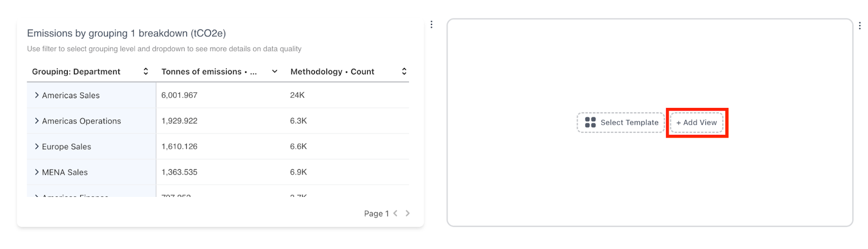
Task: Go to the previous table page
Action: 395,213
